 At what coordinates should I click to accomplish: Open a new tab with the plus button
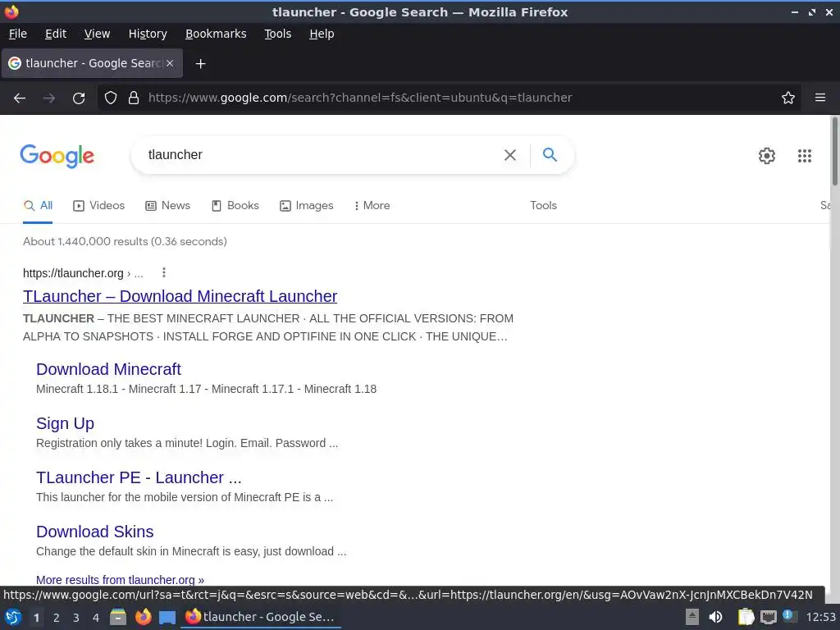[200, 64]
